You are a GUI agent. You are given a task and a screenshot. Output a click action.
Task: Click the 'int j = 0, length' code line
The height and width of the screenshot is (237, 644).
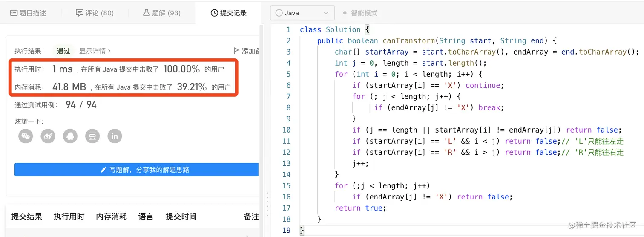tap(411, 63)
